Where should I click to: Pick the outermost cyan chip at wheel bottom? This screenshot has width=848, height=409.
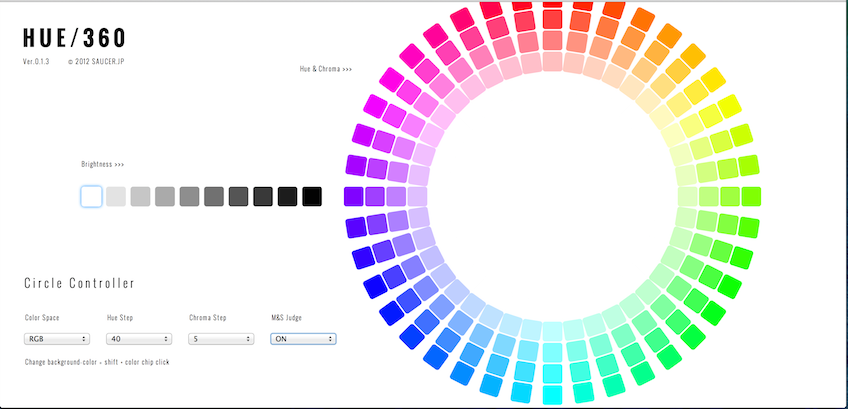(552, 394)
